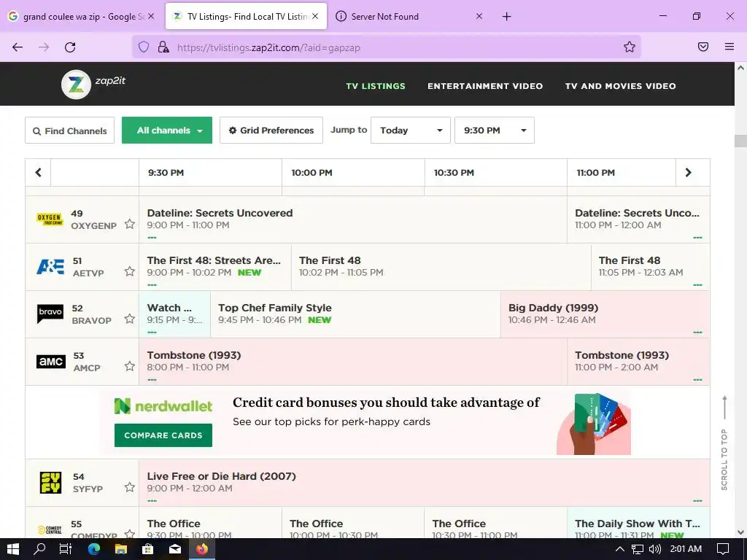Click the site padlock icon
The width and height of the screenshot is (747, 560).
click(163, 47)
